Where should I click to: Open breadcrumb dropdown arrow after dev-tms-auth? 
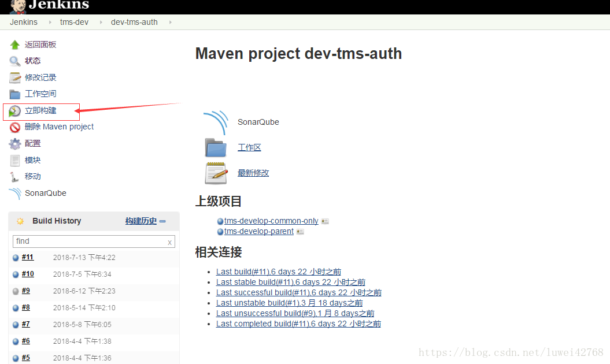coord(170,23)
